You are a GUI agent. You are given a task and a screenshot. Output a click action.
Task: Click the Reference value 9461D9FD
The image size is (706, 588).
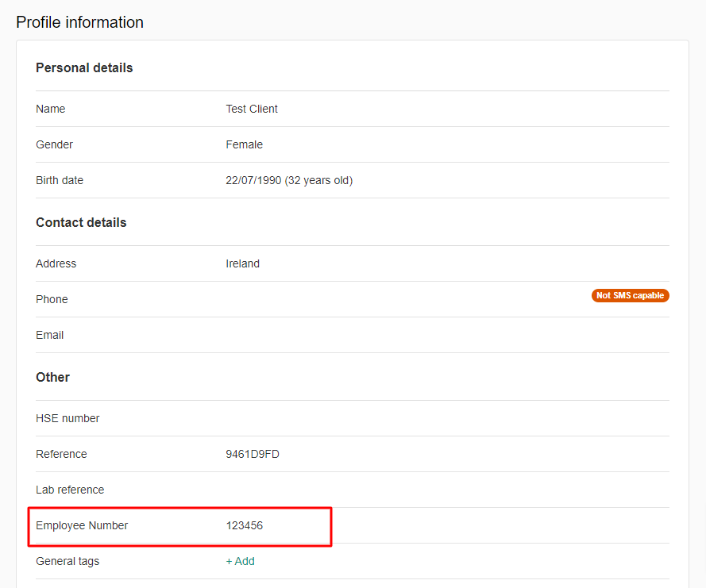[x=253, y=454]
